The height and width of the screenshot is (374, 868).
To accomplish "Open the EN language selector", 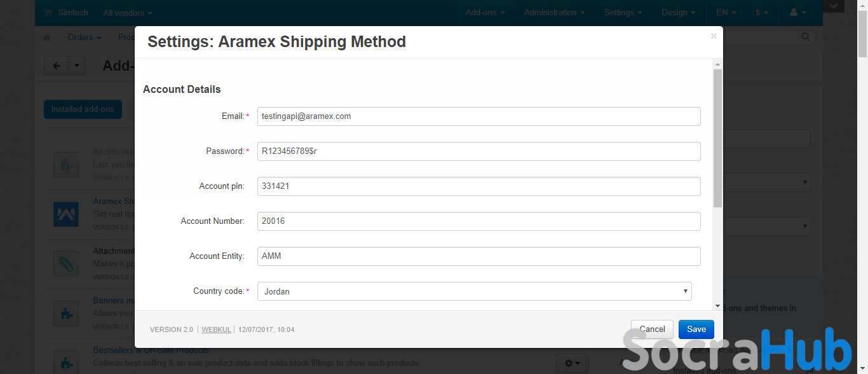I will pos(726,13).
